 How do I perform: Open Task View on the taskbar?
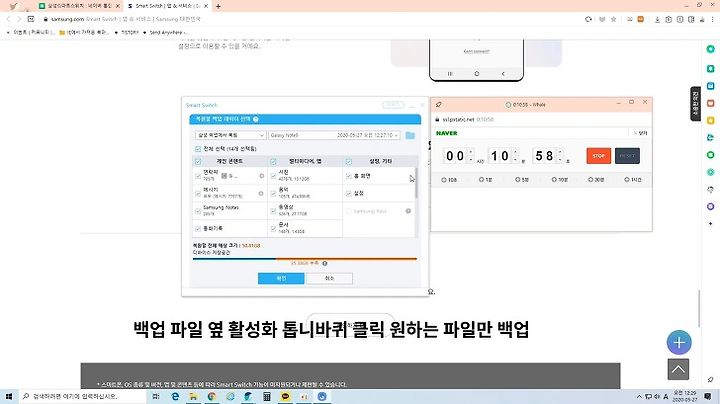[x=156, y=396]
